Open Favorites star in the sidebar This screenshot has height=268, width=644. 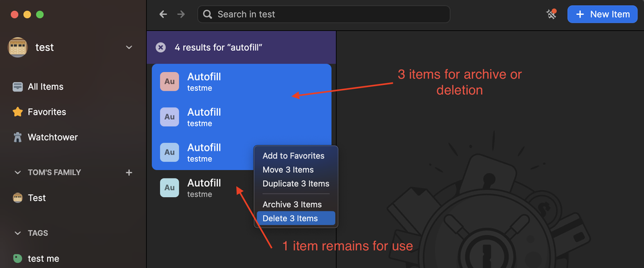(18, 112)
